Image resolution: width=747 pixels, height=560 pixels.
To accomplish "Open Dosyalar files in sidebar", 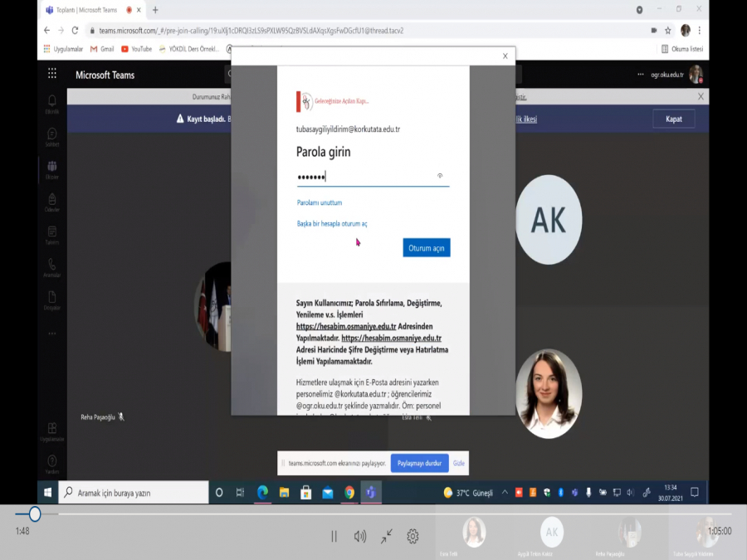I will pyautogui.click(x=52, y=300).
